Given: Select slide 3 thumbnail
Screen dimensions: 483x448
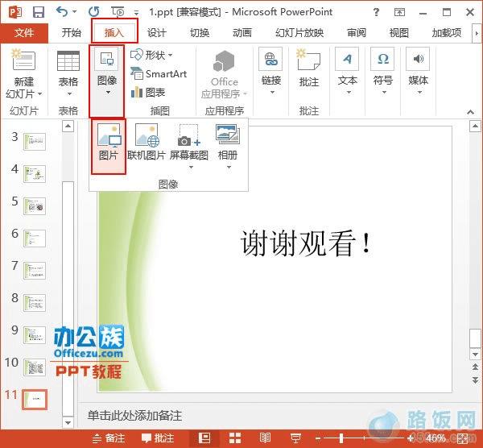Looking at the screenshot, I should (x=35, y=142).
